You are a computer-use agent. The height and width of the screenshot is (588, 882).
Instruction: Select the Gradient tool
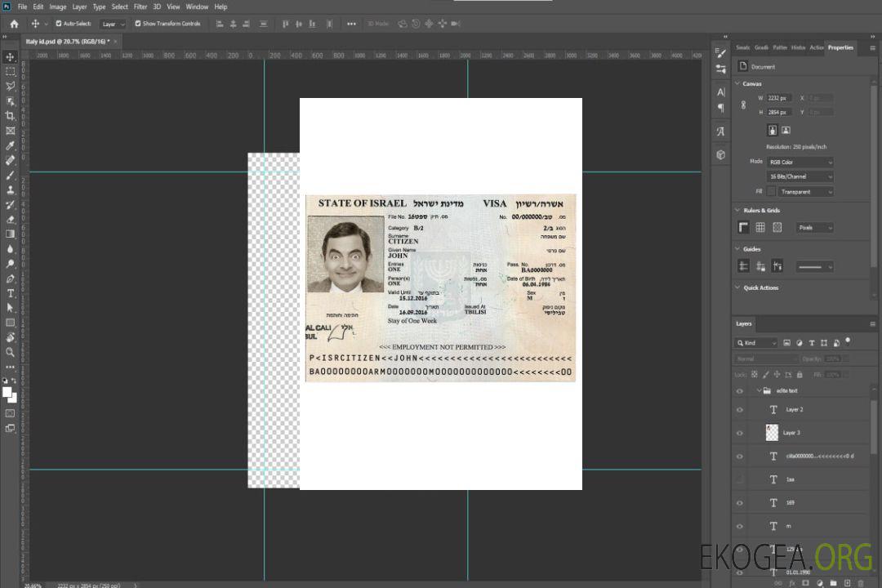click(10, 234)
